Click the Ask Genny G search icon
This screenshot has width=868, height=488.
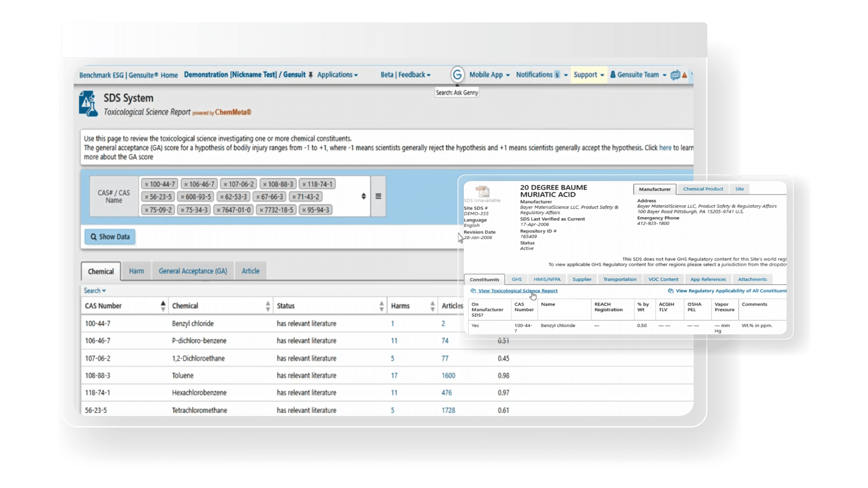(457, 75)
